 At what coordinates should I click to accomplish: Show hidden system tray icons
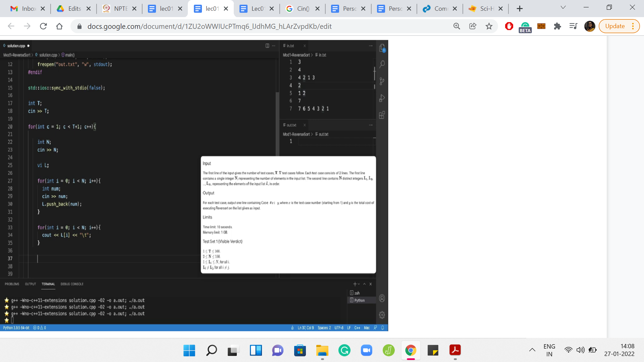pos(532,350)
